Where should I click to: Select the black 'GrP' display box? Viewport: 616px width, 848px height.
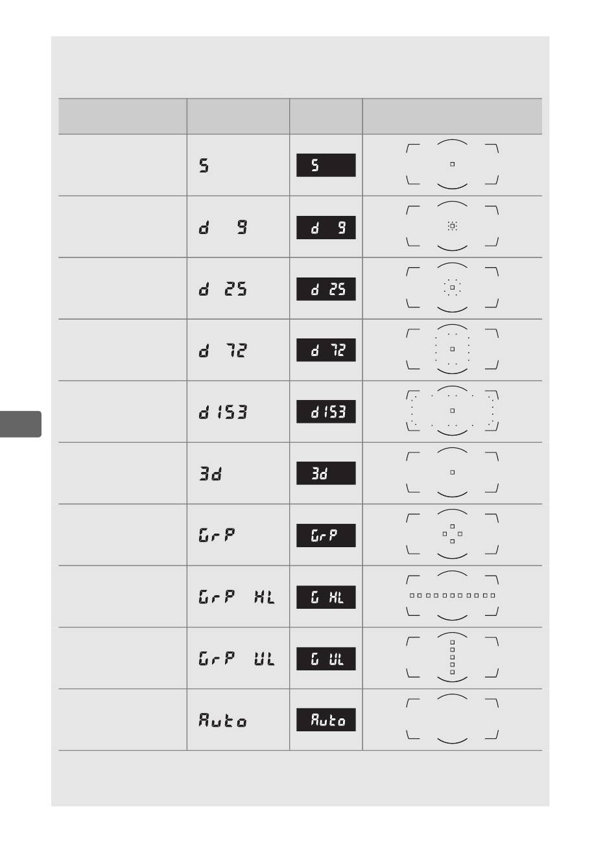326,536
